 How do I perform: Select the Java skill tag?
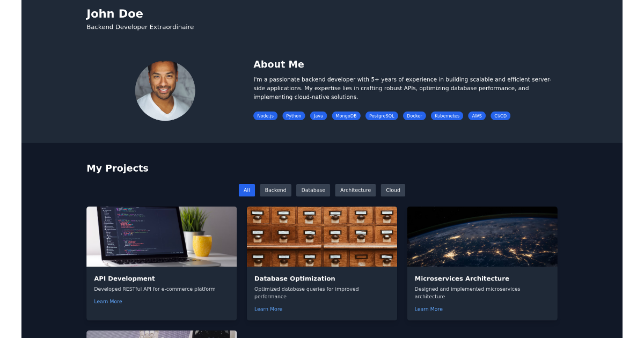[318, 115]
